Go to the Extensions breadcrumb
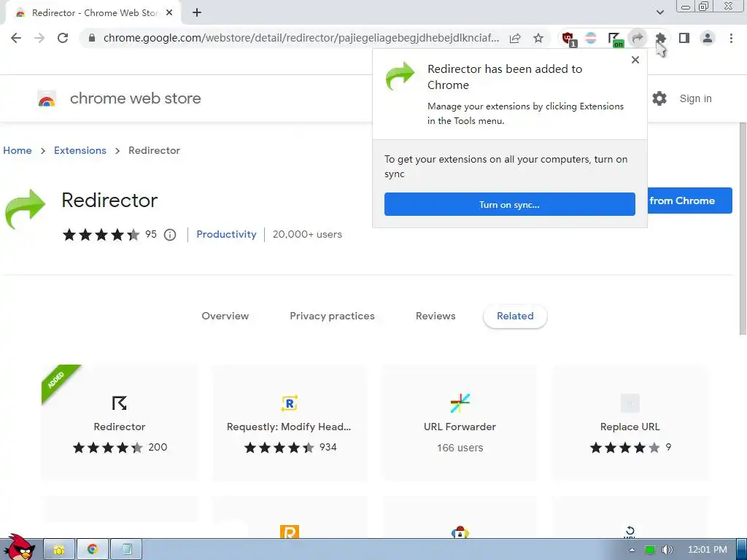 pyautogui.click(x=80, y=150)
